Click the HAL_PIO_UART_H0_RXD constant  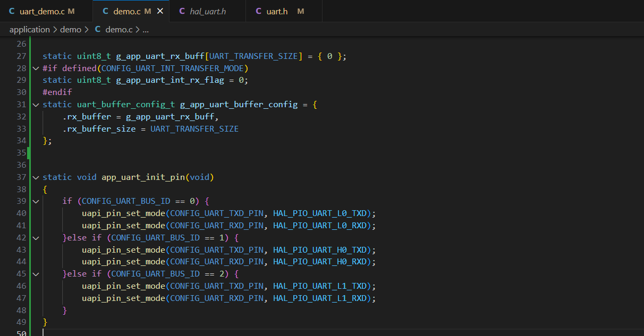(x=320, y=262)
